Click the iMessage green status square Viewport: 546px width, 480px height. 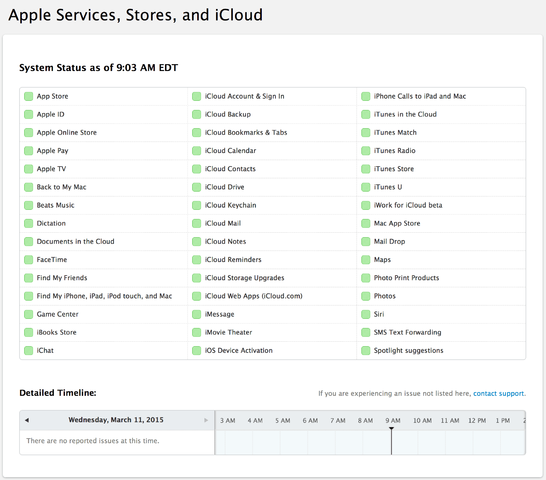(197, 315)
